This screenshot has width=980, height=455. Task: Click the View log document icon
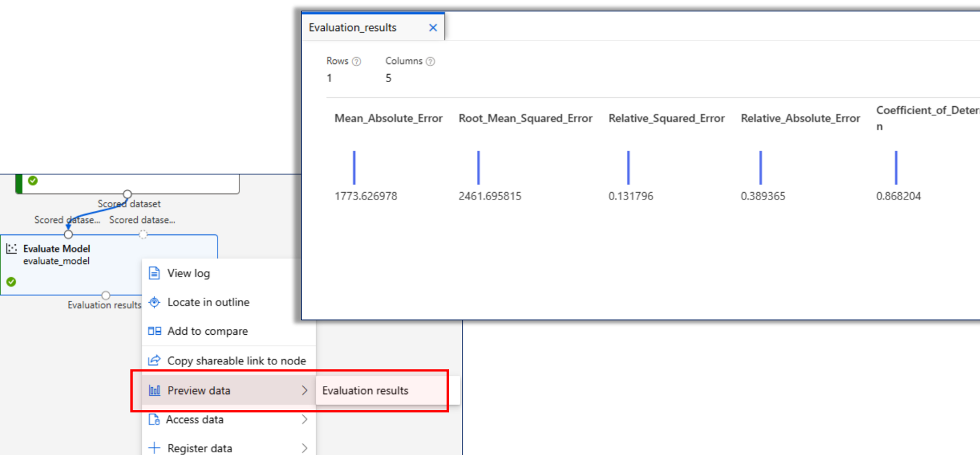pos(154,273)
